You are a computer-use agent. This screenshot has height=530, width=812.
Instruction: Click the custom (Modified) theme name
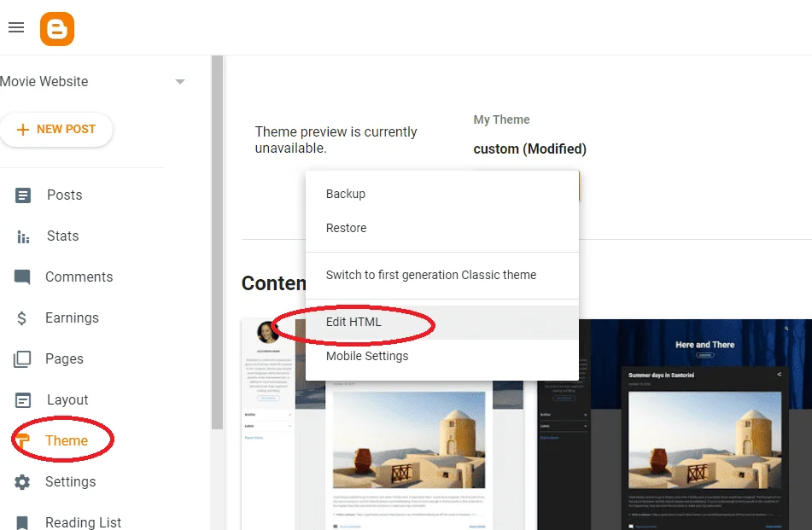tap(529, 149)
